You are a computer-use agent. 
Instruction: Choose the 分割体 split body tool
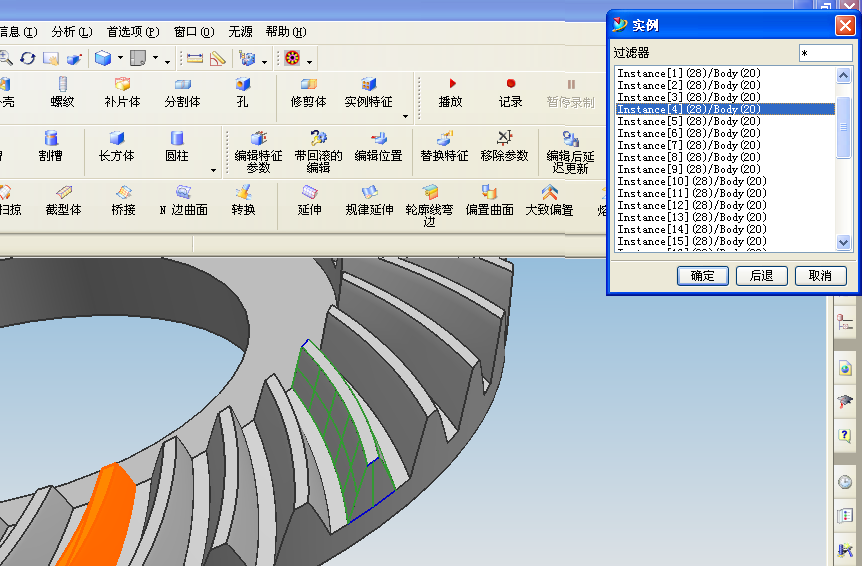[182, 92]
